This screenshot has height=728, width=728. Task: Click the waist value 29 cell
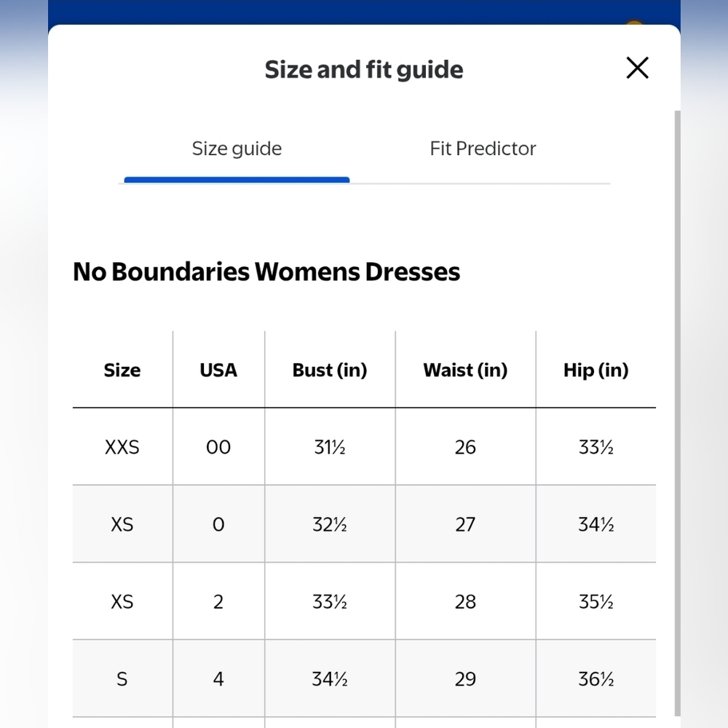click(x=465, y=678)
